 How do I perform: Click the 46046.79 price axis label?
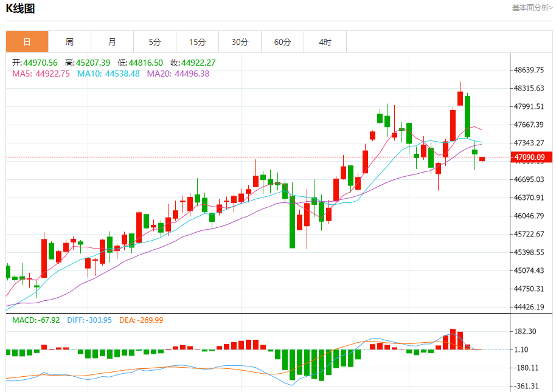point(529,216)
